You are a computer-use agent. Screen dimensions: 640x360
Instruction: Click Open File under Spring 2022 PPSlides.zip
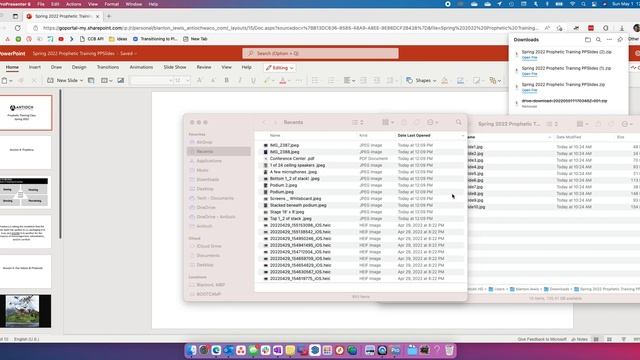click(529, 90)
